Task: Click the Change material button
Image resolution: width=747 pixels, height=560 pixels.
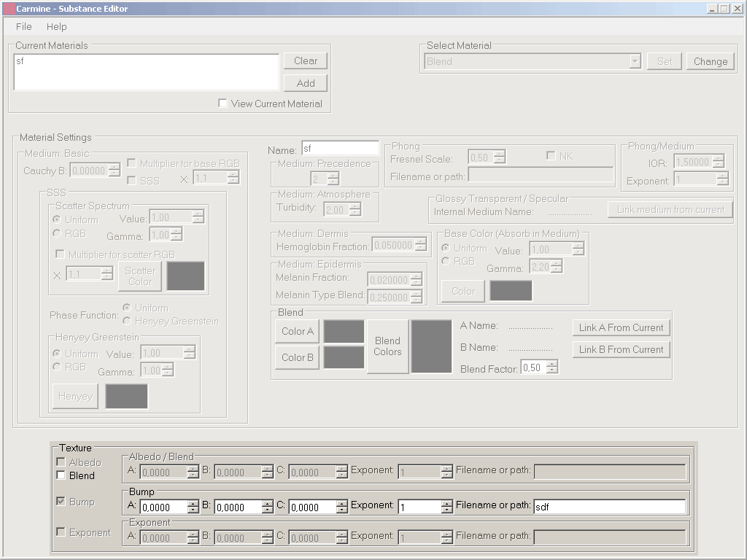Action: [710, 61]
